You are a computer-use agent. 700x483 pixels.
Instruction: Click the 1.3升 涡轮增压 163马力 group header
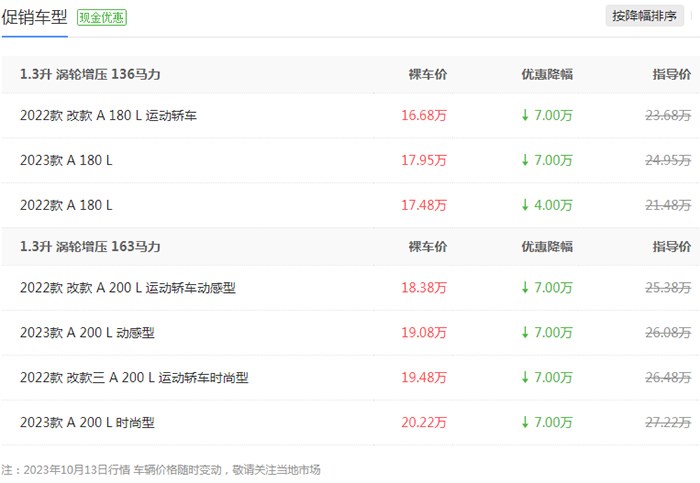coord(90,246)
